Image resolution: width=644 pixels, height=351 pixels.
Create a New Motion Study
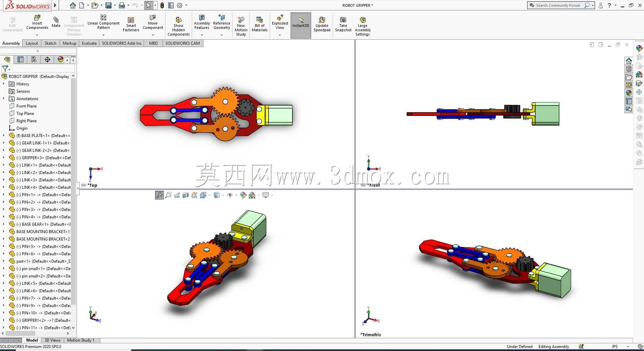pyautogui.click(x=241, y=26)
